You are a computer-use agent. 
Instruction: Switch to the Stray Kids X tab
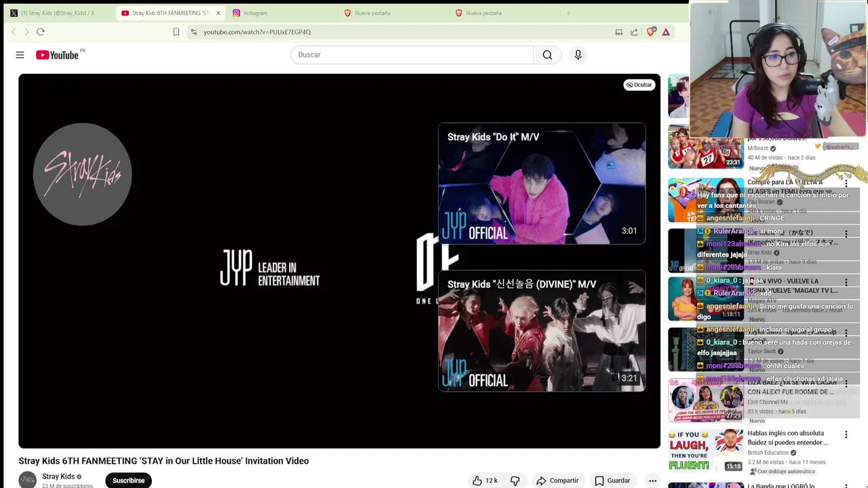coord(58,13)
